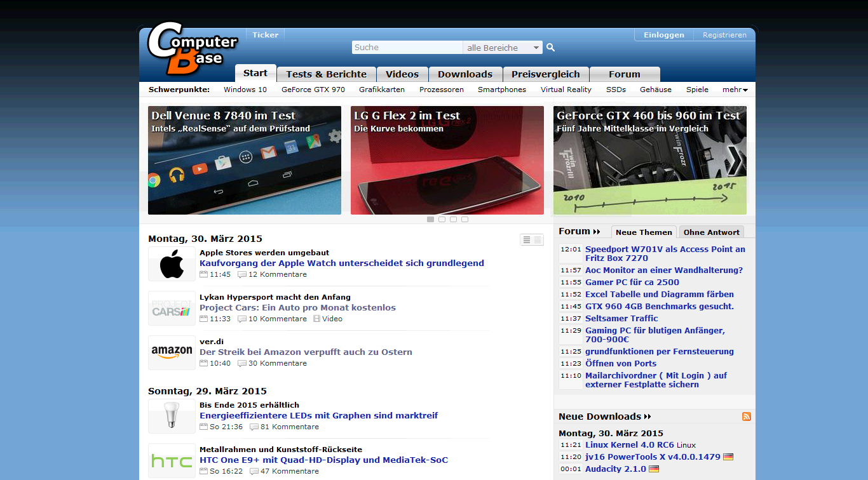Select the second carousel page indicator

tap(442, 219)
